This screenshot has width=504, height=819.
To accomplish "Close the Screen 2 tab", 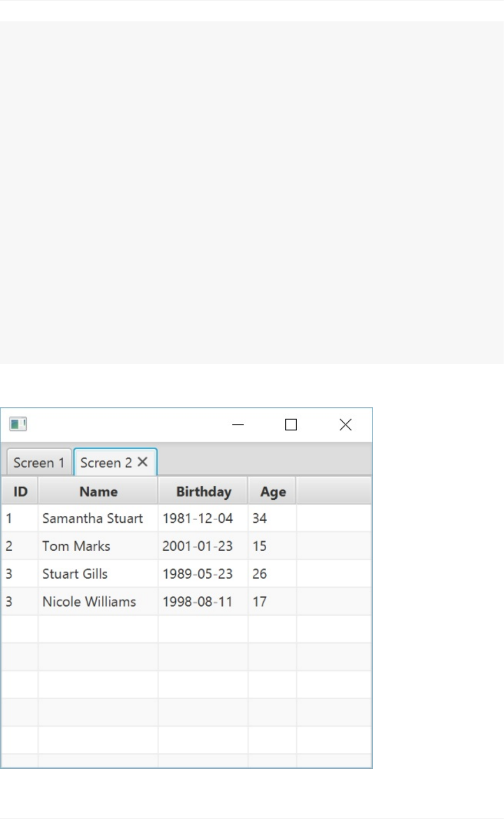I will tap(143, 462).
